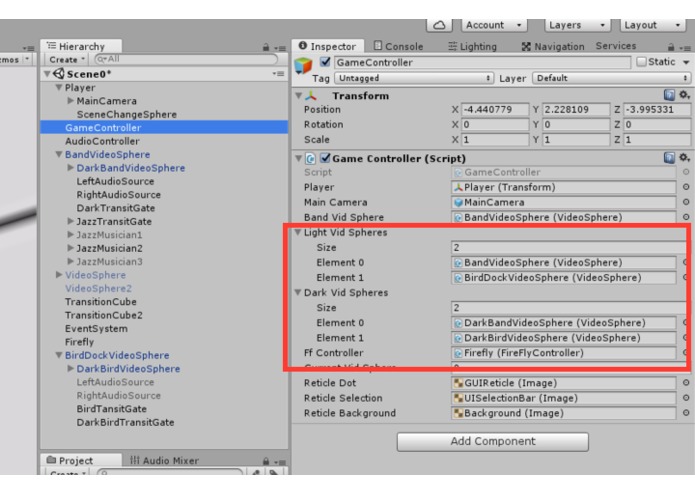
Task: Click the DarkBandVideoSphere element field
Action: click(x=564, y=323)
